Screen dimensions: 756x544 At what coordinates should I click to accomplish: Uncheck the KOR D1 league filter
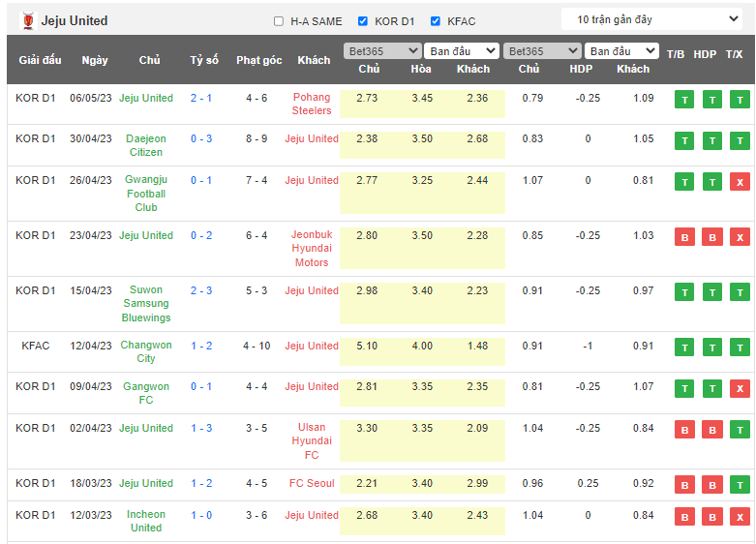tap(363, 21)
